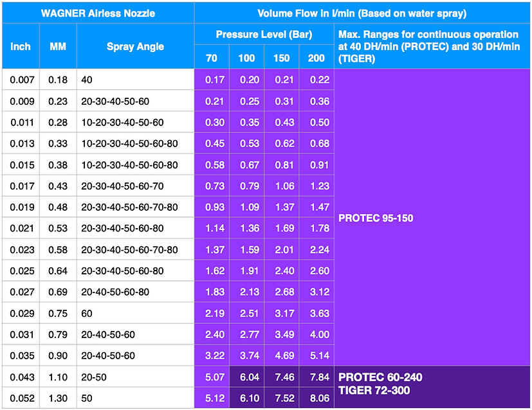Click the 7.84 flow value
Image resolution: width=532 pixels, height=410 pixels.
[316, 377]
